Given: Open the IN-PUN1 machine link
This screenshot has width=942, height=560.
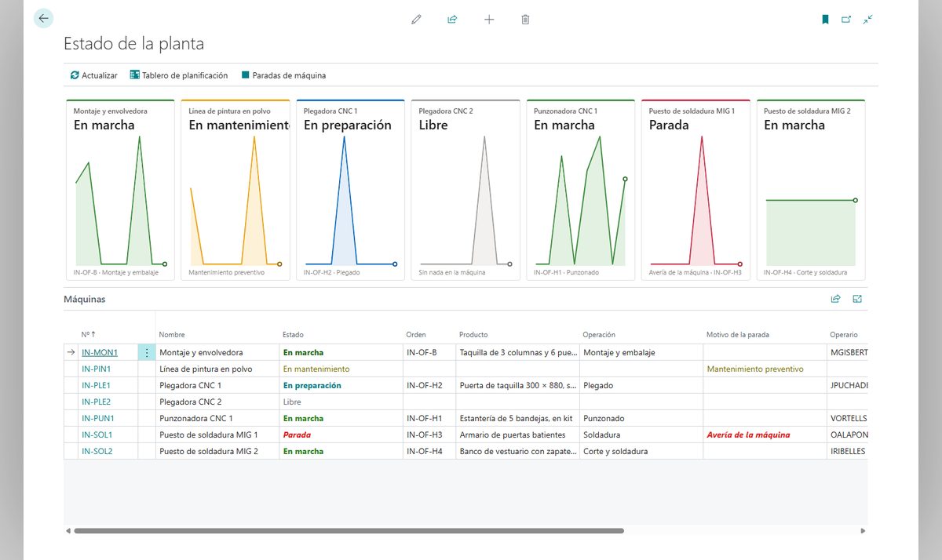Looking at the screenshot, I should pyautogui.click(x=98, y=419).
